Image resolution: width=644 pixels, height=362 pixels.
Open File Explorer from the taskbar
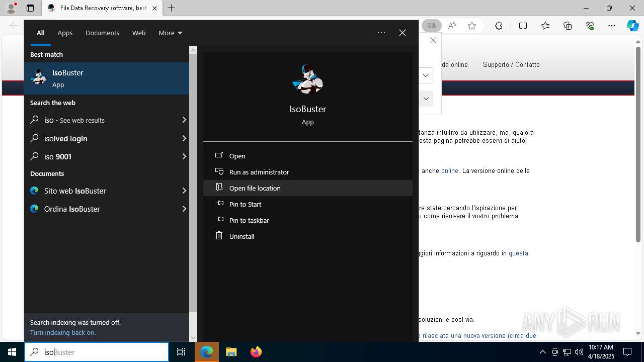coord(231,352)
